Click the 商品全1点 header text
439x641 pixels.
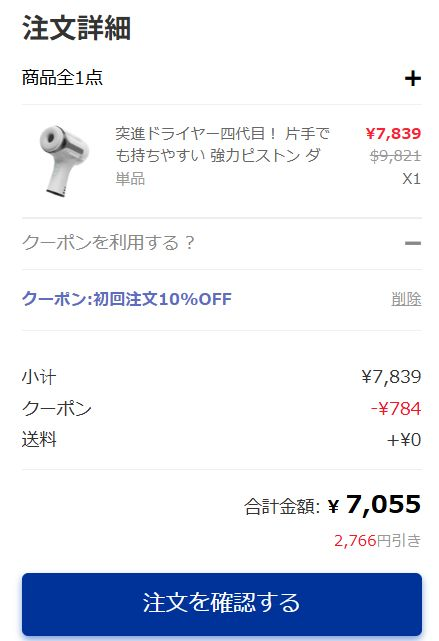62,78
